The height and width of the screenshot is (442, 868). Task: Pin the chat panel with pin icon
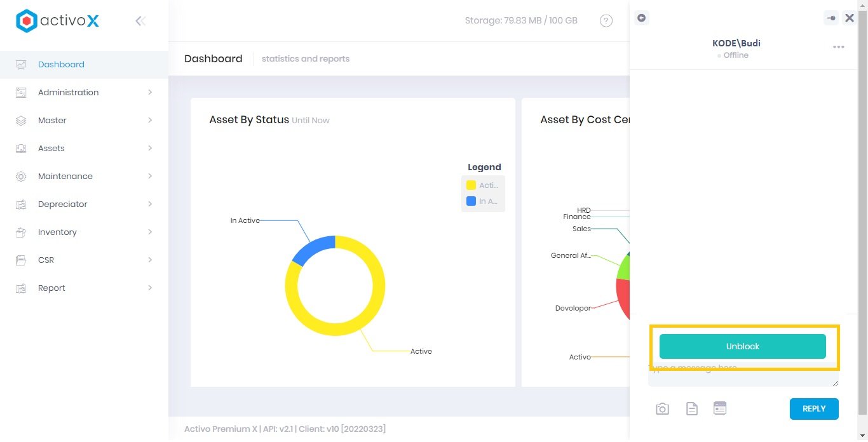[x=831, y=18]
